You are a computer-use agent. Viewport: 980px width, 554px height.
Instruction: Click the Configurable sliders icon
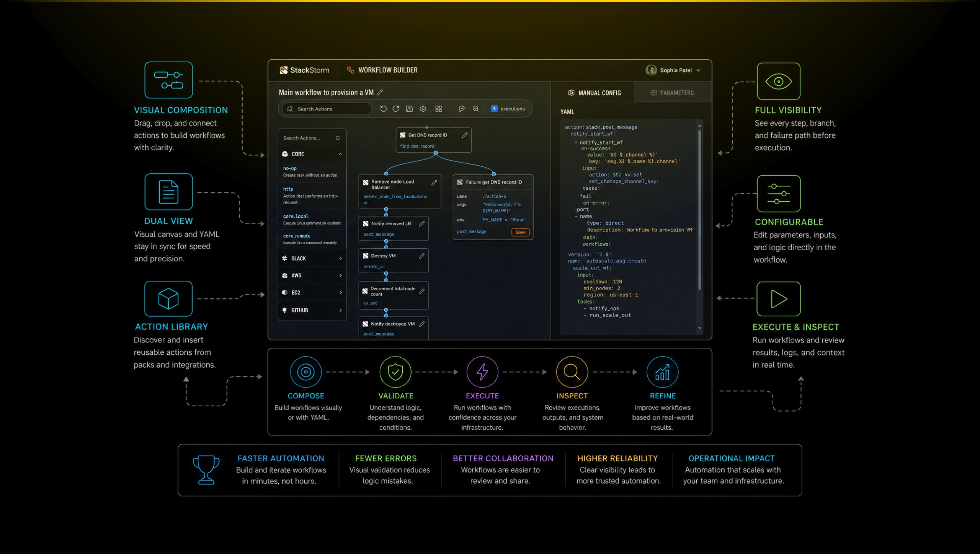pyautogui.click(x=778, y=194)
